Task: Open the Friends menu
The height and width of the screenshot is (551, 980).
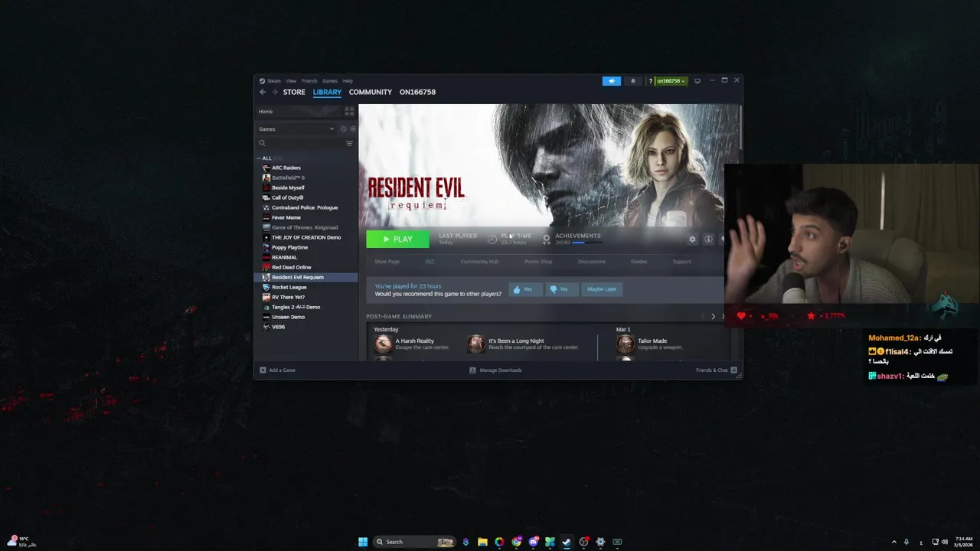Action: click(x=309, y=81)
